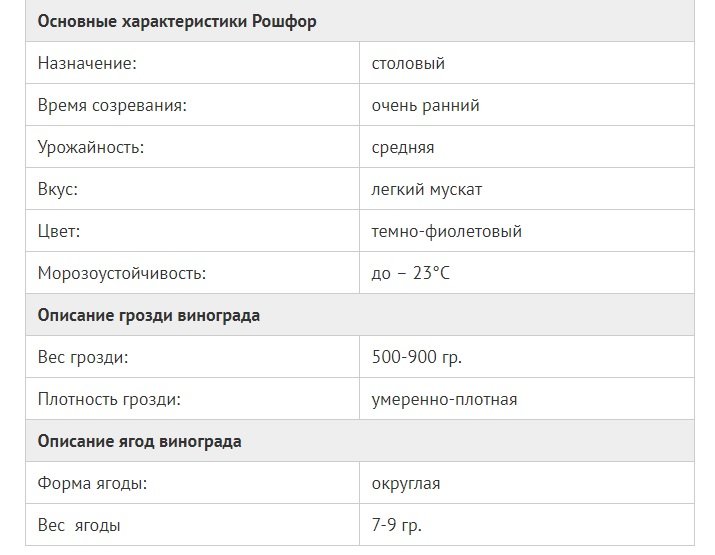Select the 'очень ранний' value

(x=425, y=105)
